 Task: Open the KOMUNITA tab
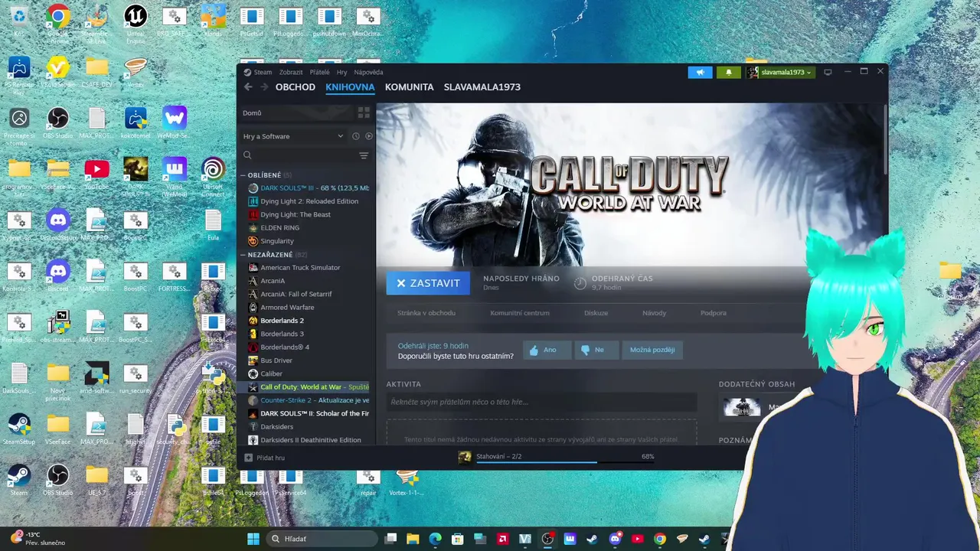coord(410,87)
